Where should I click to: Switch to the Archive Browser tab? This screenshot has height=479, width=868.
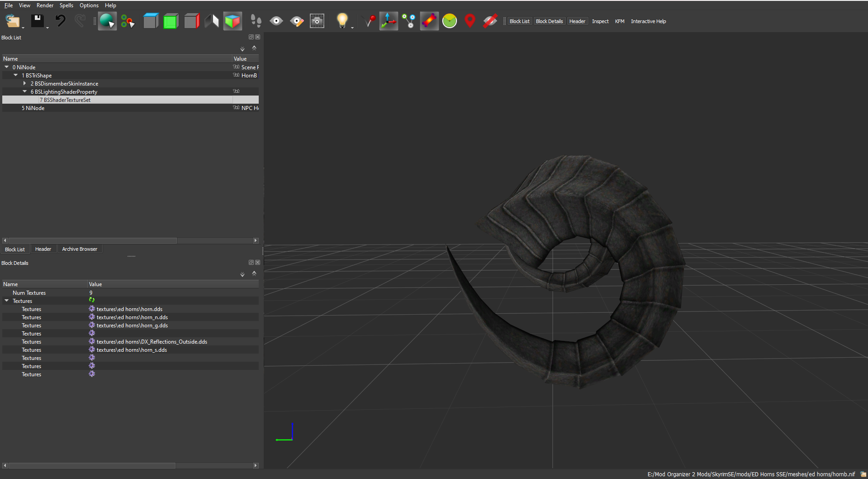click(x=80, y=249)
